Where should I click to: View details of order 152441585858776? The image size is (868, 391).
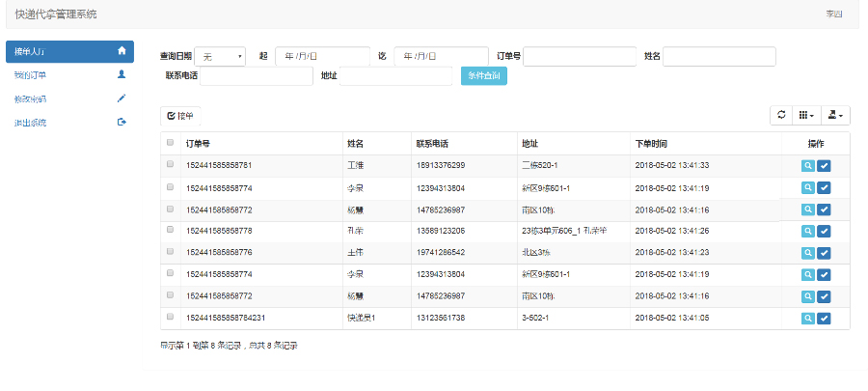pyautogui.click(x=807, y=253)
